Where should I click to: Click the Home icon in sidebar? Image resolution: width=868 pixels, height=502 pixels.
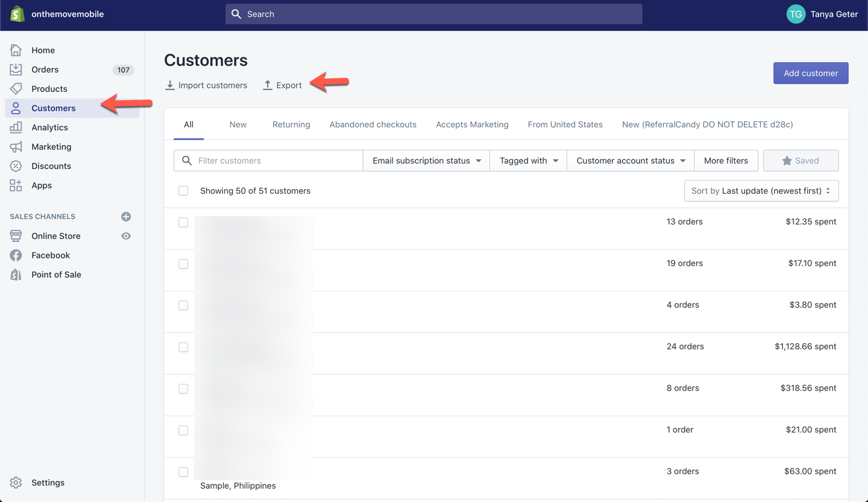(x=16, y=50)
